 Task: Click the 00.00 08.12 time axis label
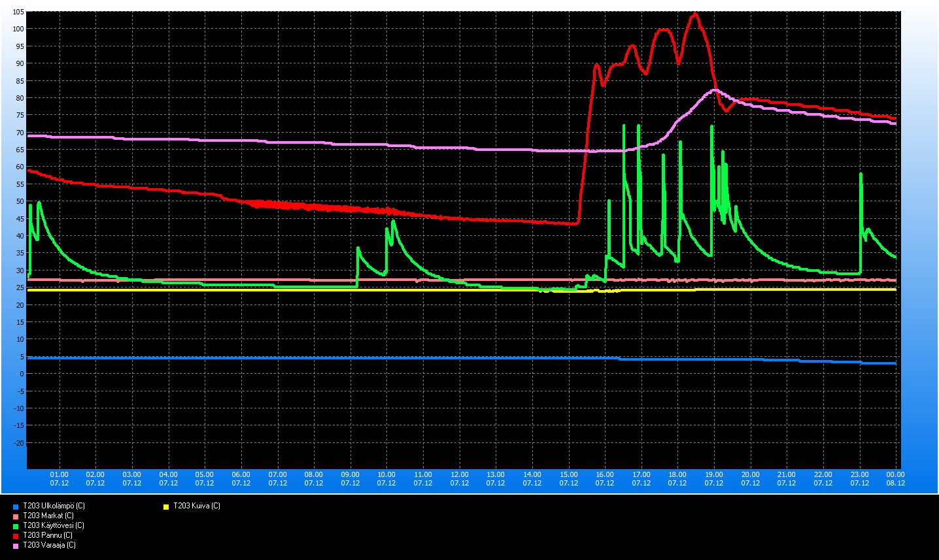pos(895,479)
